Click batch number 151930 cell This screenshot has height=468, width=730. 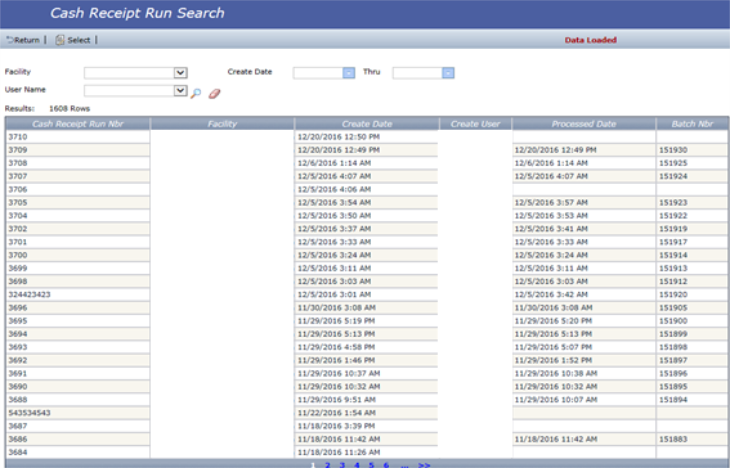[x=692, y=150]
